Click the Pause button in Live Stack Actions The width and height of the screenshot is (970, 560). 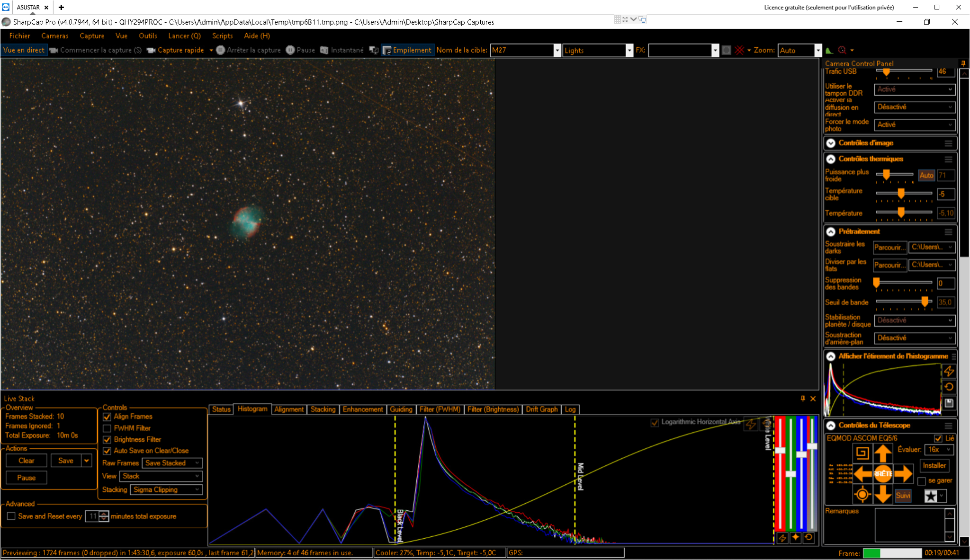click(27, 478)
